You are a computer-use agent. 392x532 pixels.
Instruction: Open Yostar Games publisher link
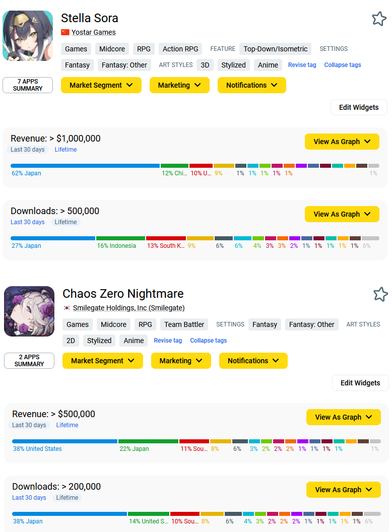pyautogui.click(x=93, y=32)
